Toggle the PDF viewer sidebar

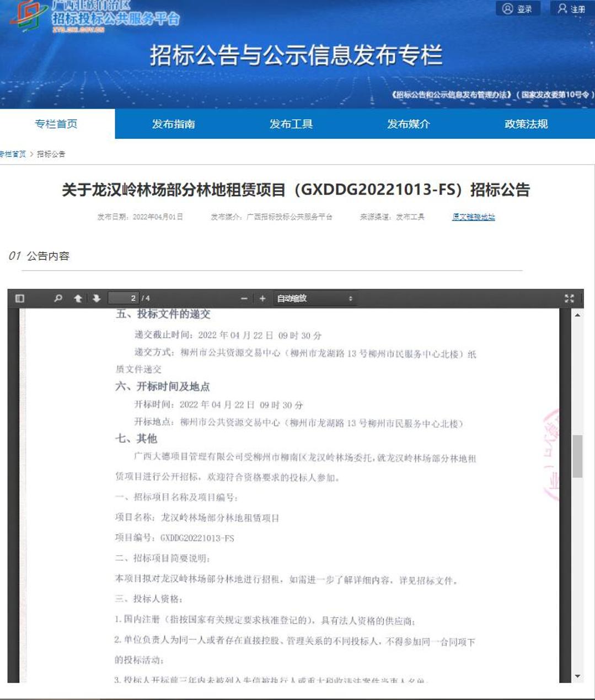[20, 298]
